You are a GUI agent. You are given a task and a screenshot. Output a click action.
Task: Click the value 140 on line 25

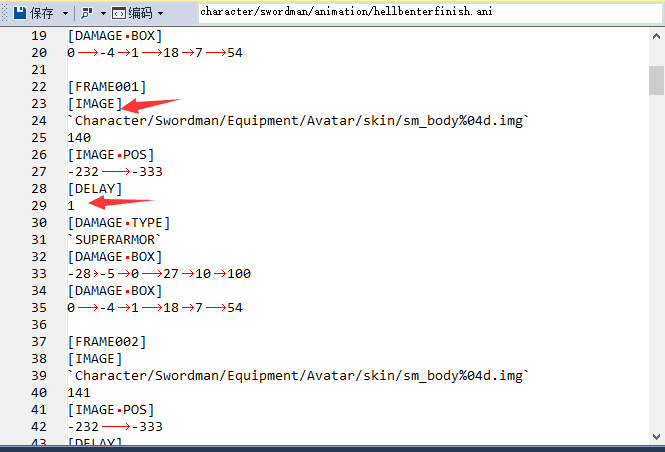[80, 138]
